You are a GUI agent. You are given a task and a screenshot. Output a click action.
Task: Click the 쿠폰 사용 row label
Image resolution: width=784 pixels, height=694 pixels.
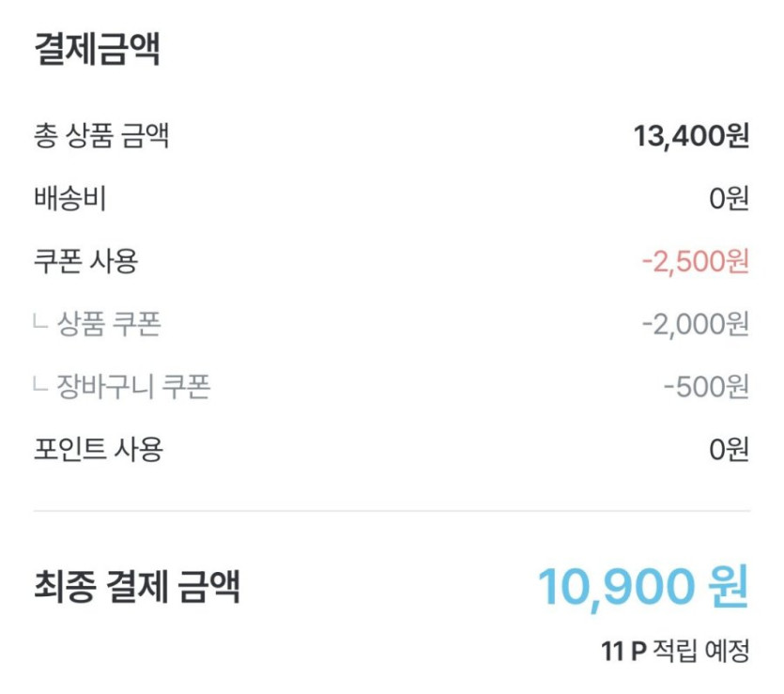tap(85, 261)
